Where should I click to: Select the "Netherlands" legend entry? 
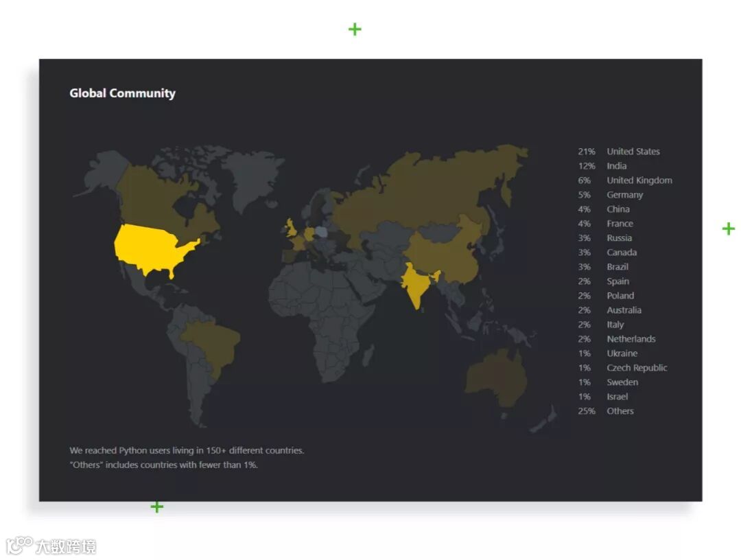click(x=631, y=339)
